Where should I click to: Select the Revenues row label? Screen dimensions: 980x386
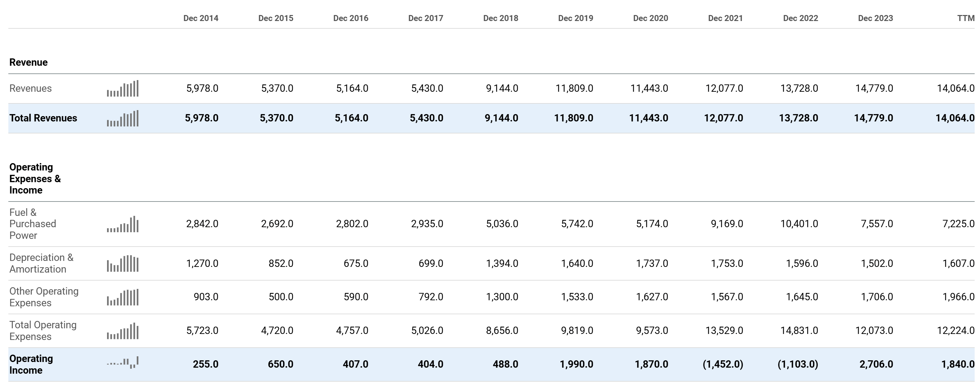point(30,88)
